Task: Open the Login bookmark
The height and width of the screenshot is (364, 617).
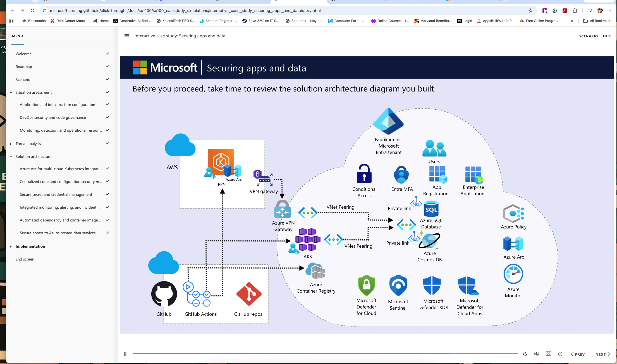Action: pos(465,21)
